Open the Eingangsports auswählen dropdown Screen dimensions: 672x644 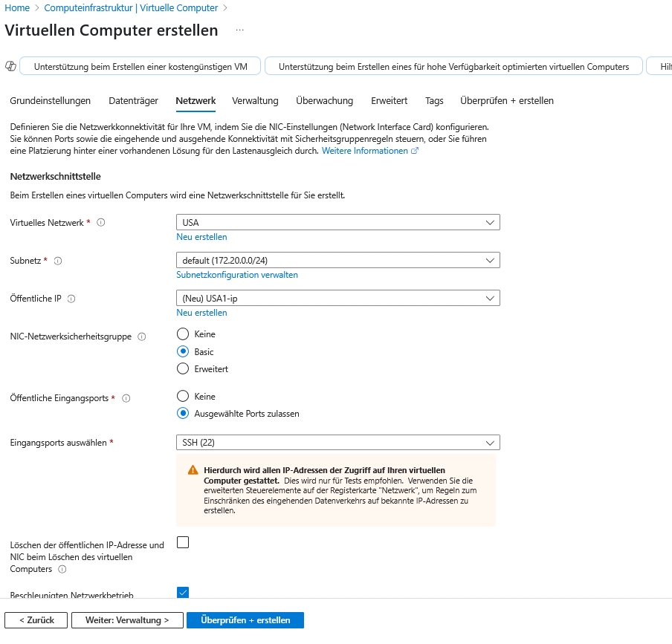[x=337, y=443]
